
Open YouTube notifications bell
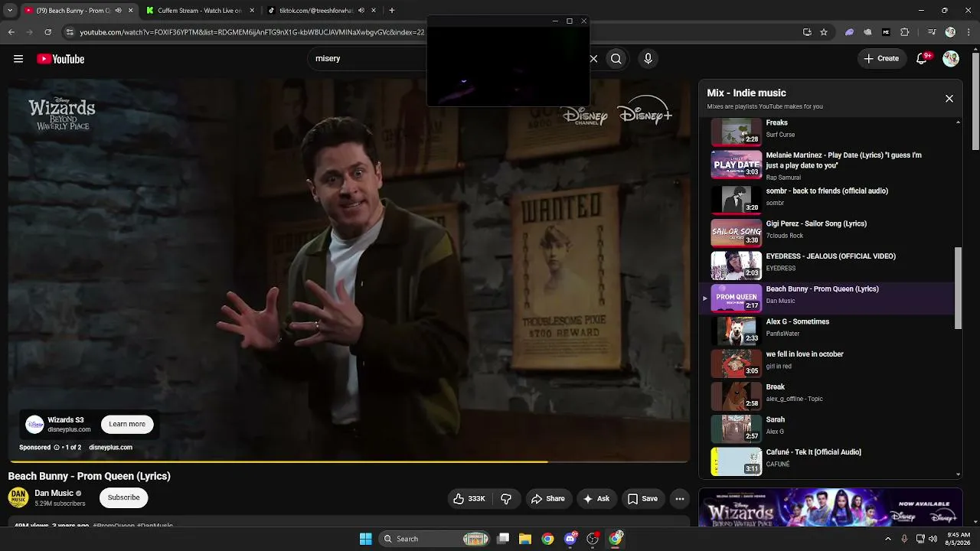[923, 59]
